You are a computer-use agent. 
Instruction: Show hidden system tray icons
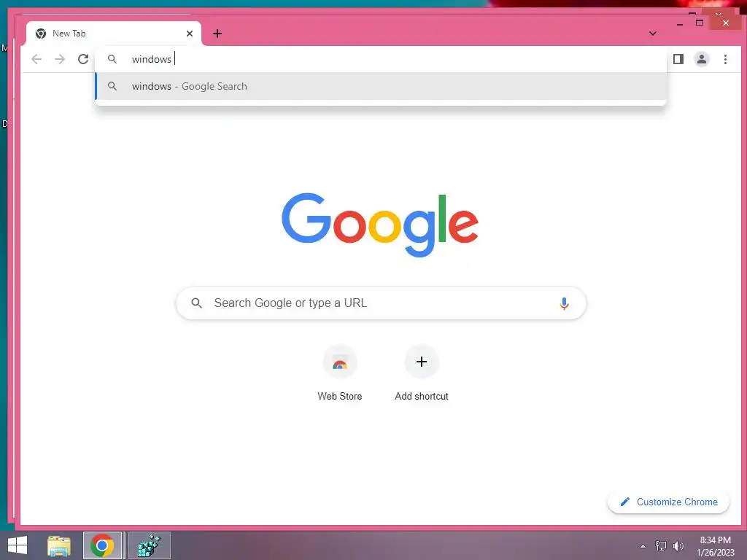coord(643,546)
